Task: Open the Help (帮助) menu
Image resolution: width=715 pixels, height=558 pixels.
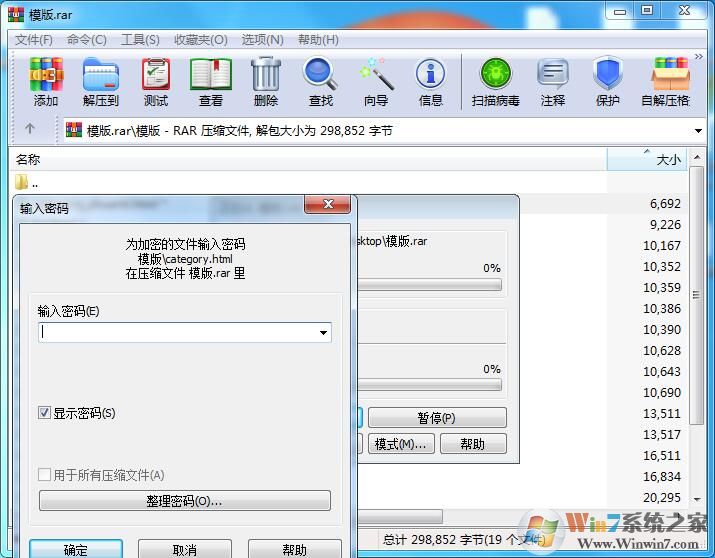Action: pos(318,40)
